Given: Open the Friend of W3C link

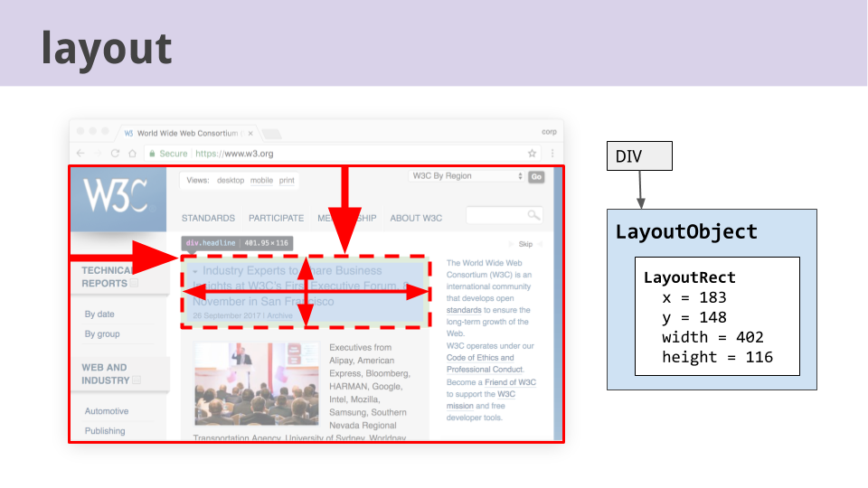Looking at the screenshot, I should coord(510,381).
